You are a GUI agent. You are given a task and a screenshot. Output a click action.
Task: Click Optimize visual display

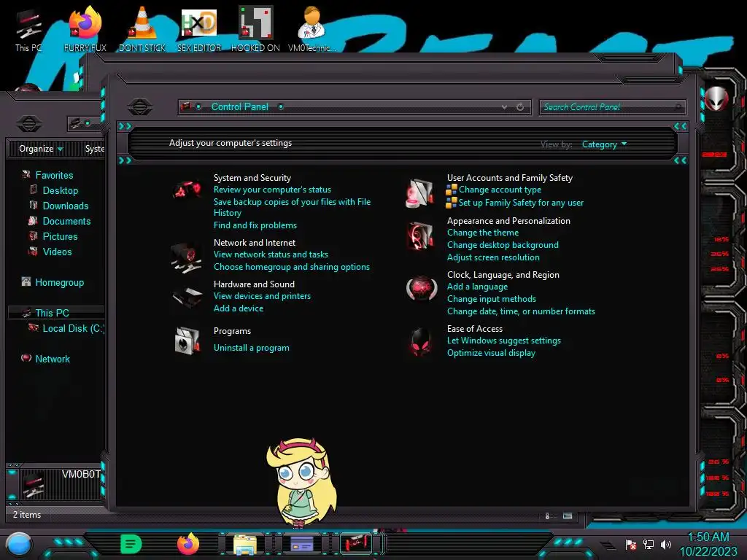pyautogui.click(x=491, y=353)
